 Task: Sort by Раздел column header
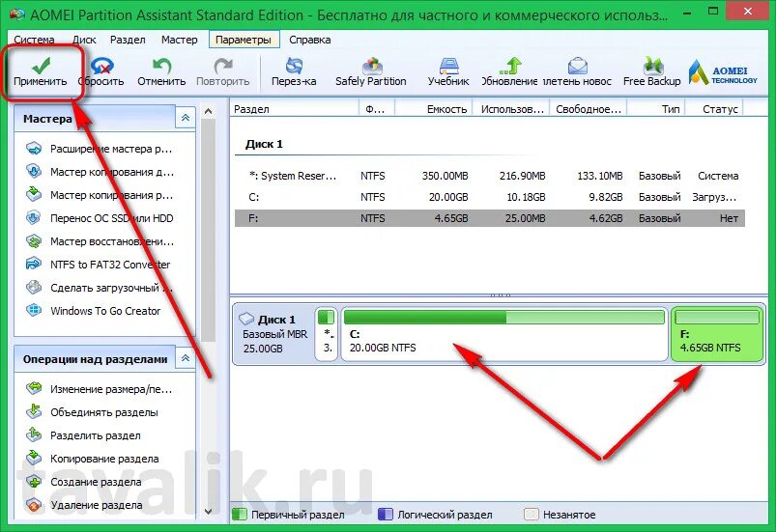(295, 109)
